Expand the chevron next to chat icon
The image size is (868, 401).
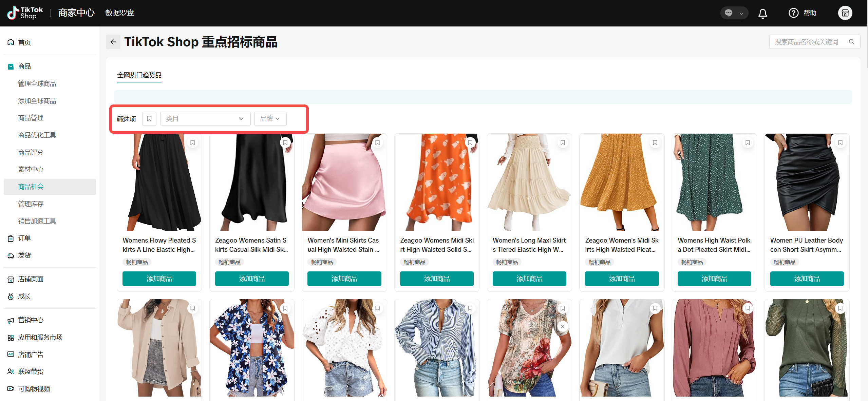tap(741, 14)
